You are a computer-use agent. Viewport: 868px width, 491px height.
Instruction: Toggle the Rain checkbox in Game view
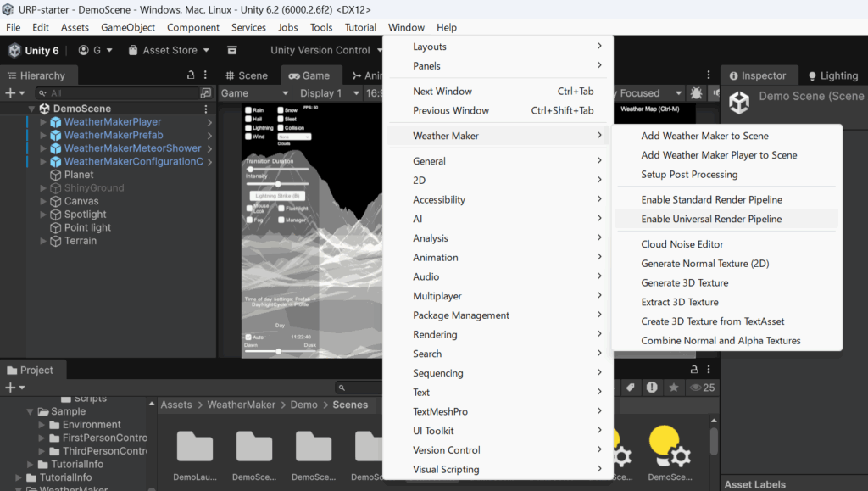249,110
